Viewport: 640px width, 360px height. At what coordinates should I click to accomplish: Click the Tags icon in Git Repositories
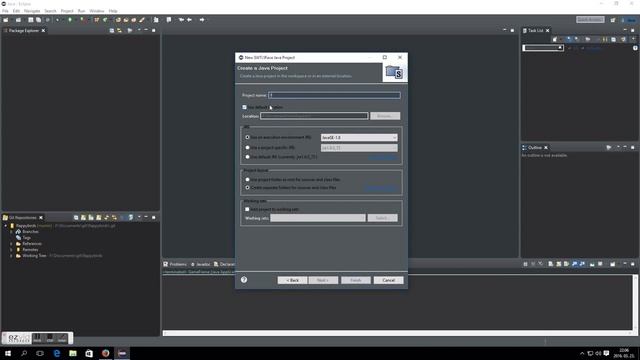click(18, 238)
